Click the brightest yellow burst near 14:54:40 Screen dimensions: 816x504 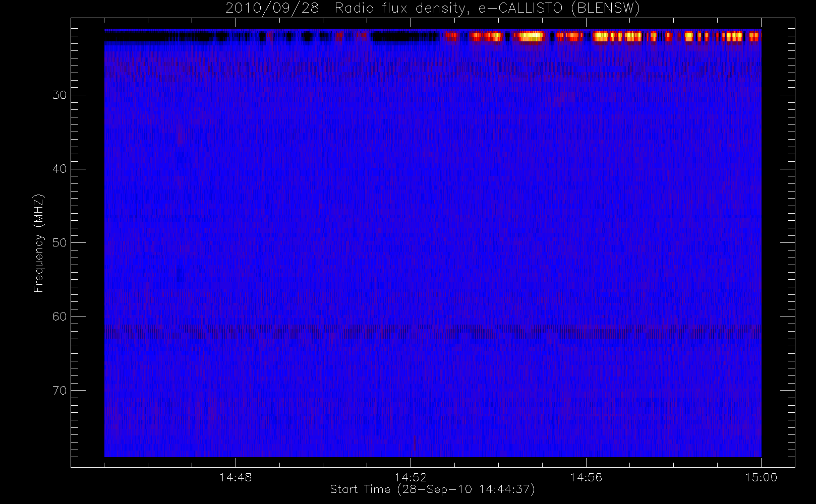point(532,36)
